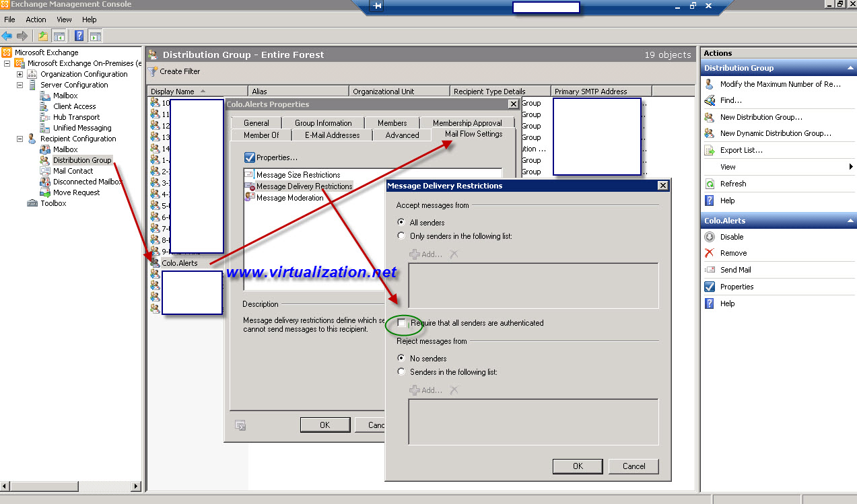The width and height of the screenshot is (857, 504).
Task: Click the Back navigation arrow in the toolbar
Action: tap(7, 35)
